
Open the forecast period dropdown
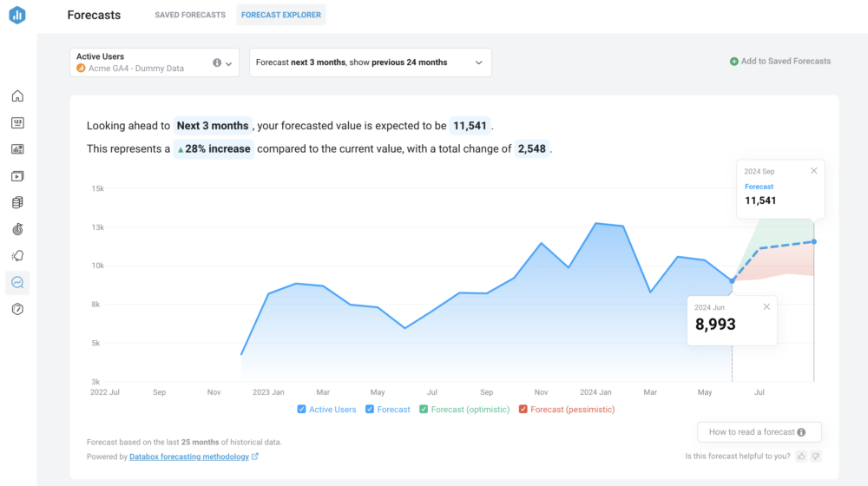coord(371,62)
